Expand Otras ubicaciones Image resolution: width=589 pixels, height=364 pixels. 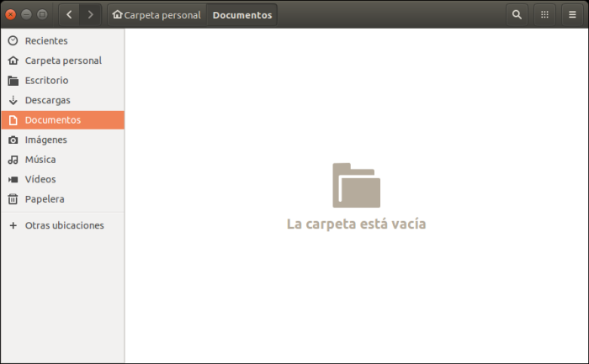coord(64,225)
